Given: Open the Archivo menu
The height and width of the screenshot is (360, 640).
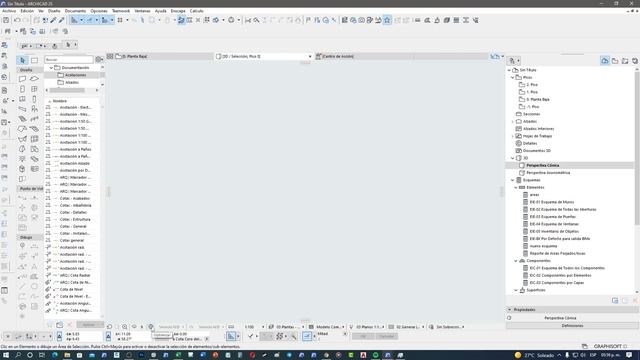Looking at the screenshot, I should [x=9, y=11].
